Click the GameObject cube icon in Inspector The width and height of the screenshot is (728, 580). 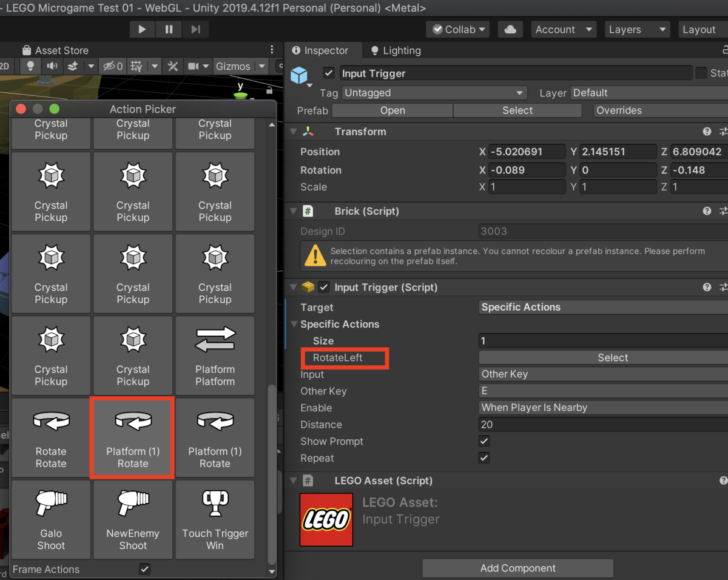pyautogui.click(x=299, y=75)
